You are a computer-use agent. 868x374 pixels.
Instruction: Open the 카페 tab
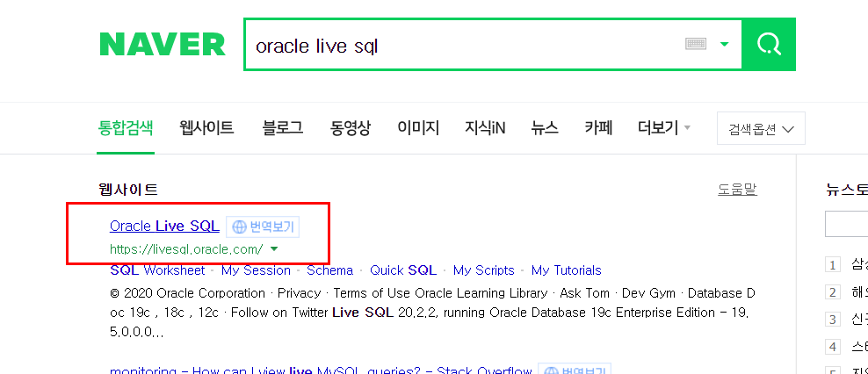click(598, 128)
